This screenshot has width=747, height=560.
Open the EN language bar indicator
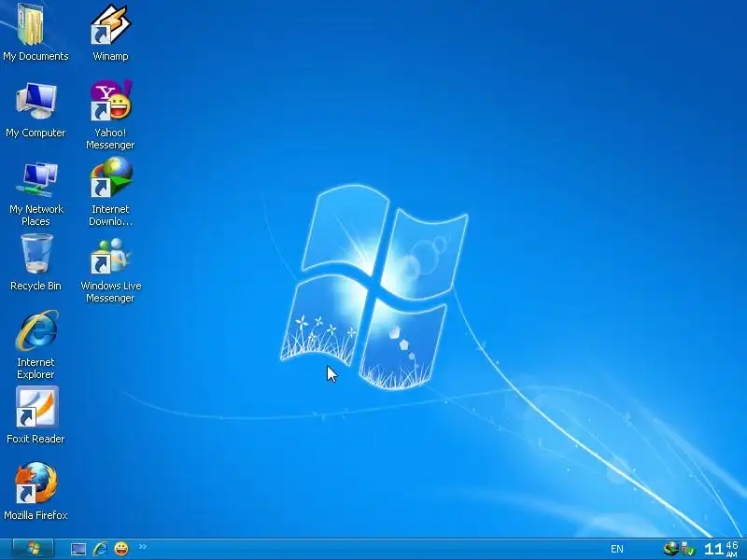[617, 549]
